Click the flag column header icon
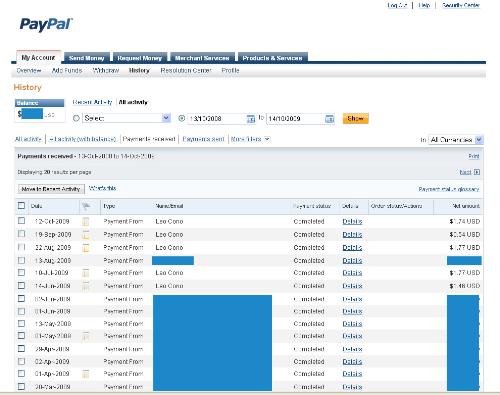Screen dimensions: 500x395 tap(86, 207)
